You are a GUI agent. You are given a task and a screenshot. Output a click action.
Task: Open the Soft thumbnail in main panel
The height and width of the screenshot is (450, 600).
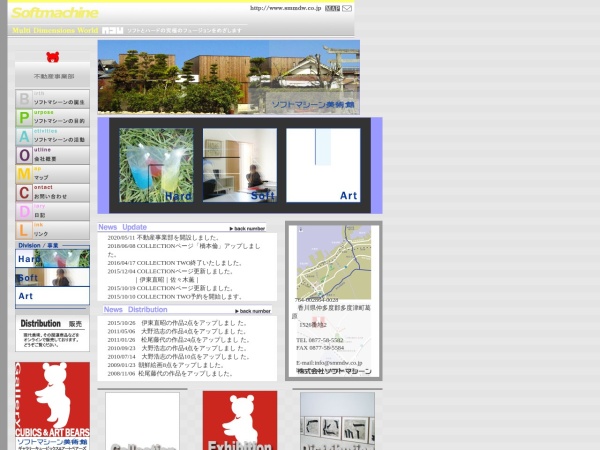point(240,165)
